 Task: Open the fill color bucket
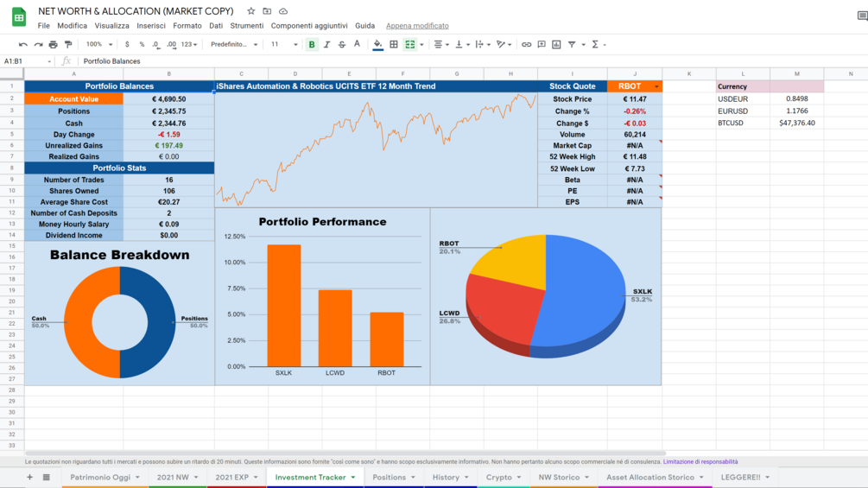(377, 44)
